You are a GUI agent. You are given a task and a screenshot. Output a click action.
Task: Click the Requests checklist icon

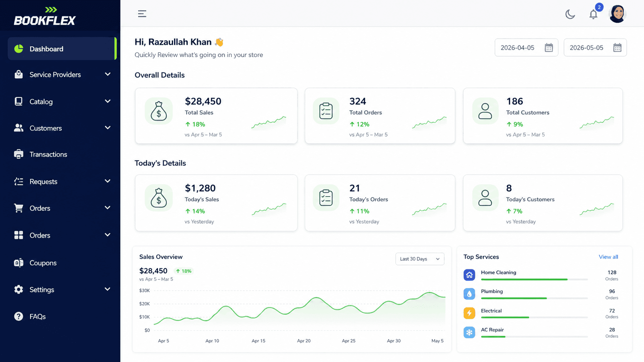[x=18, y=181]
